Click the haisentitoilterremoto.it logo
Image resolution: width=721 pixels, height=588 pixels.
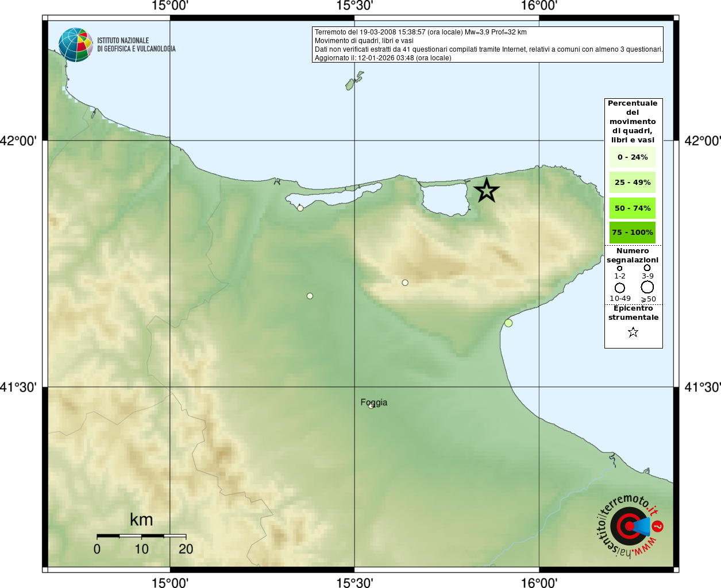630,527
